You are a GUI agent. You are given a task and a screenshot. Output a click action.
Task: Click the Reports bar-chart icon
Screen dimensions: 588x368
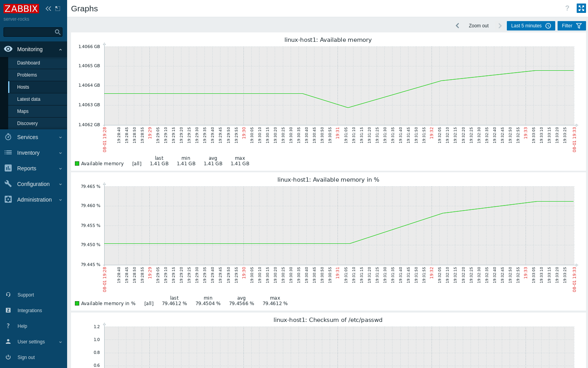8,168
